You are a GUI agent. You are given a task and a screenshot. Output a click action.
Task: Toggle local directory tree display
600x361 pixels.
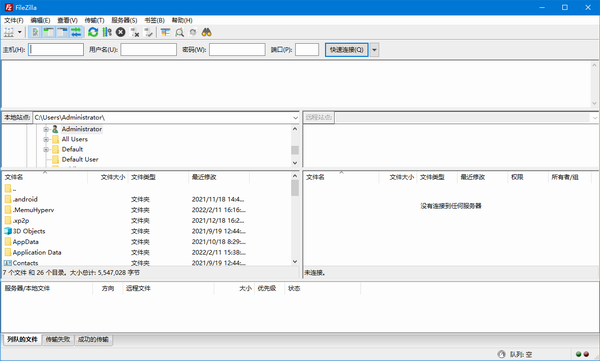click(49, 32)
